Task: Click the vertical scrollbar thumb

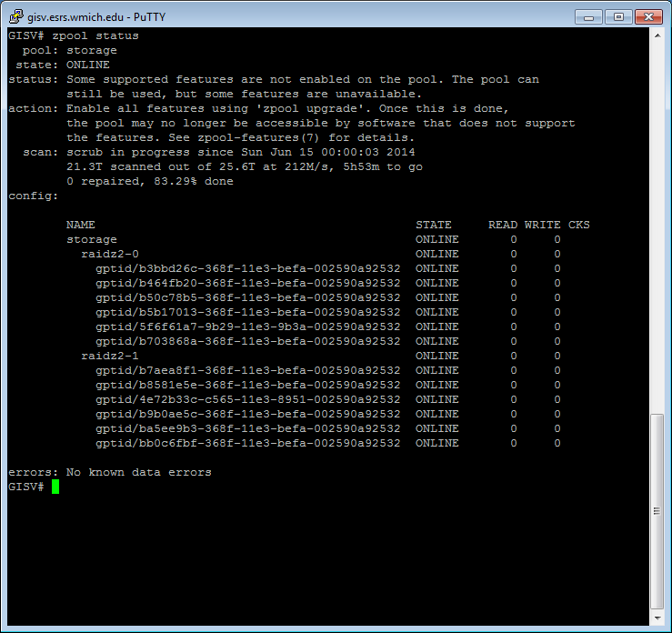Action: [657, 511]
